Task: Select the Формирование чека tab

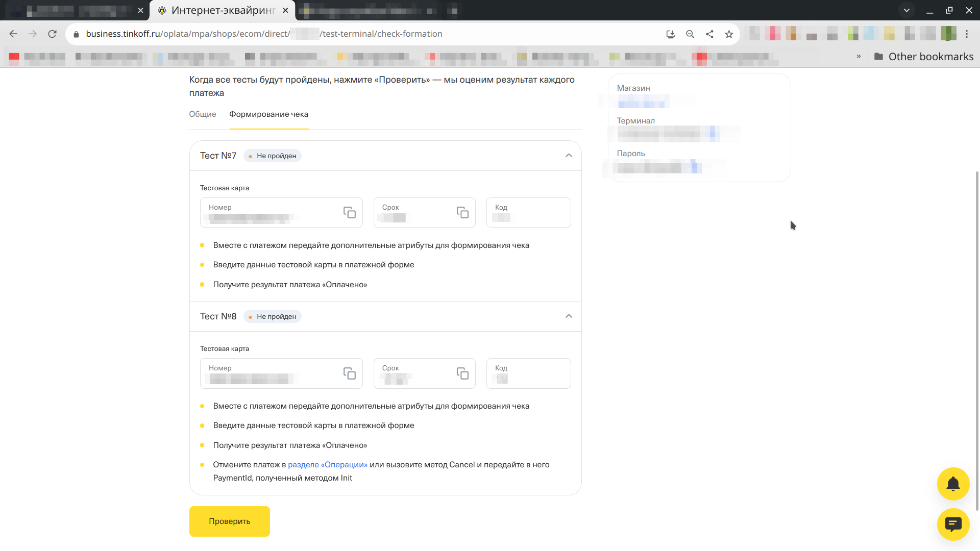Action: pos(268,114)
